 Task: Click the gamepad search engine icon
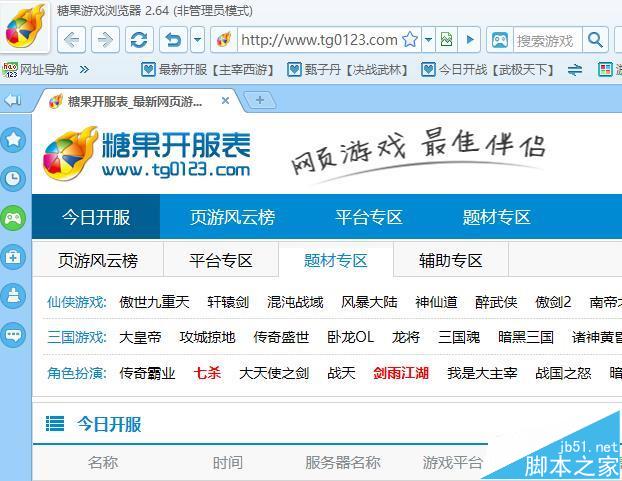[x=500, y=40]
